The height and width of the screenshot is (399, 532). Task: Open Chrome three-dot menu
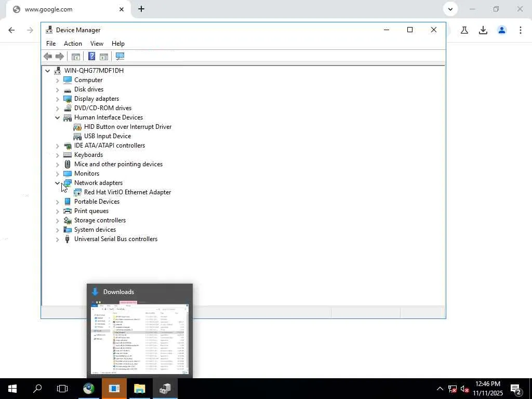[521, 30]
